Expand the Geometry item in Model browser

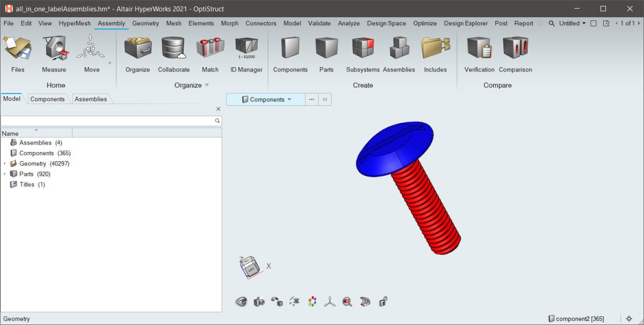[5, 163]
